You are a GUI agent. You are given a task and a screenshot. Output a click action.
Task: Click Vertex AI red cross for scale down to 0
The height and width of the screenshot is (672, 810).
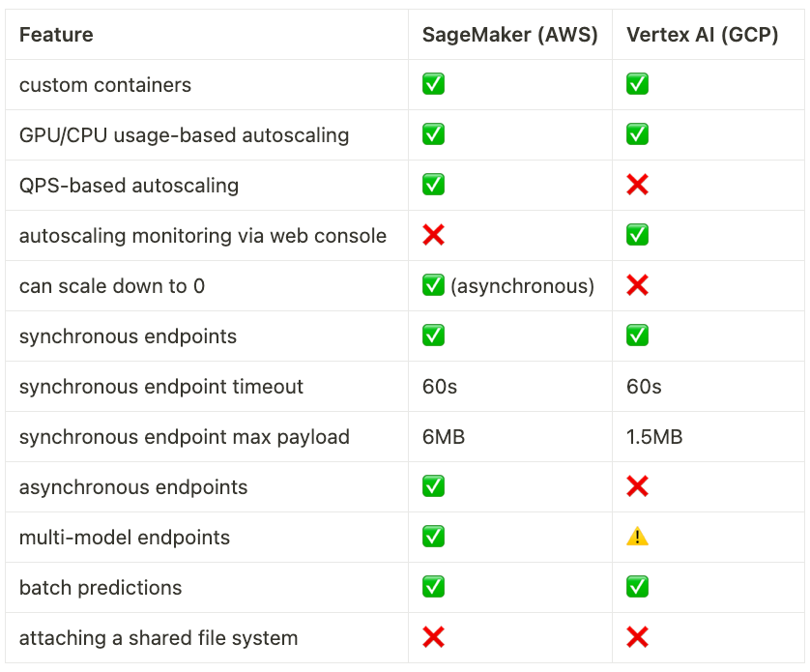click(x=637, y=285)
